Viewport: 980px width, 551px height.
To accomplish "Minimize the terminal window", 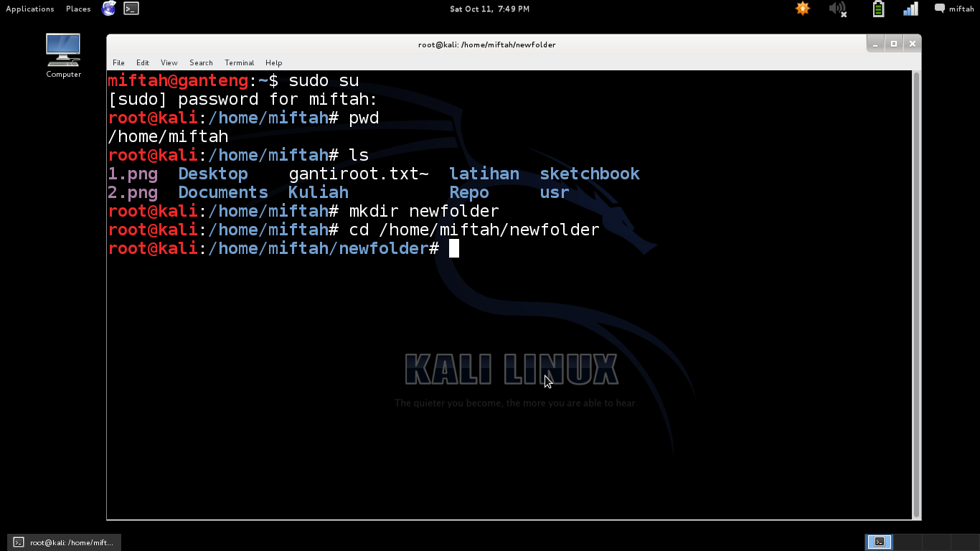I will click(x=875, y=44).
